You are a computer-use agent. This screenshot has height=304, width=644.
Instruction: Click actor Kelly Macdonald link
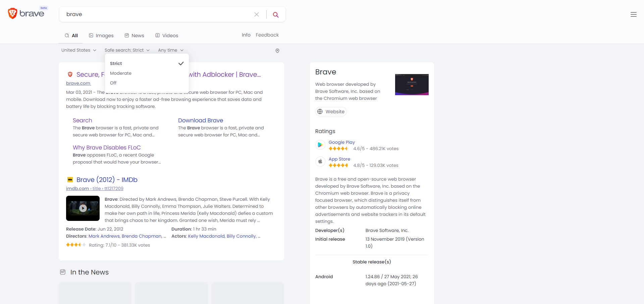[206, 236]
